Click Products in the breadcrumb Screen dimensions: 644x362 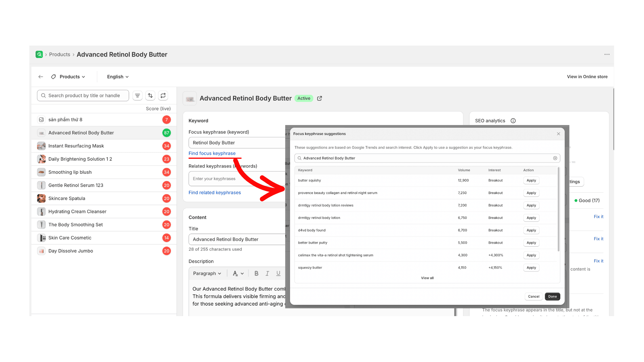coord(60,54)
